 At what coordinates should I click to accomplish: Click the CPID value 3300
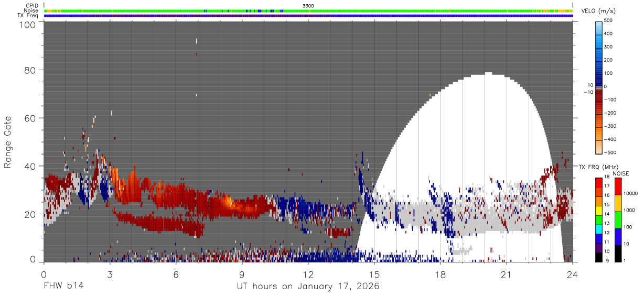click(x=308, y=5)
